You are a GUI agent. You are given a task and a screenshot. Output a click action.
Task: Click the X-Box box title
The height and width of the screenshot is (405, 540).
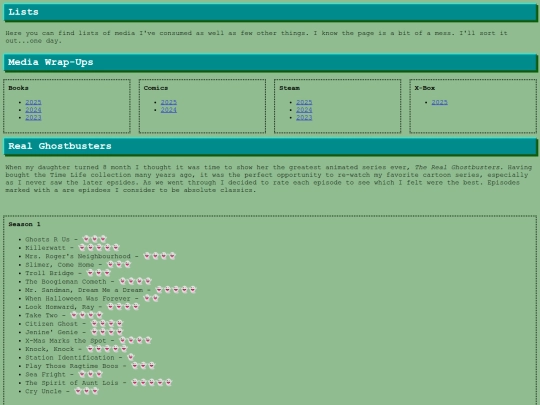click(425, 88)
